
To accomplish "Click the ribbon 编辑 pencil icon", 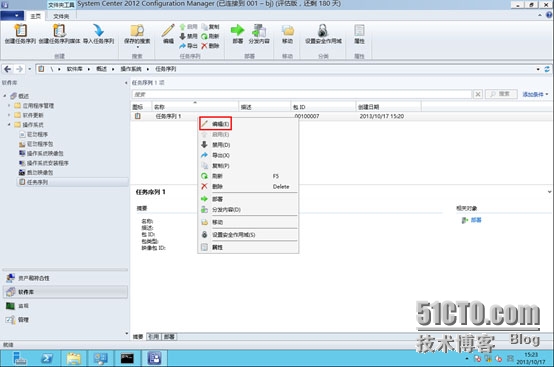I will pos(168,30).
